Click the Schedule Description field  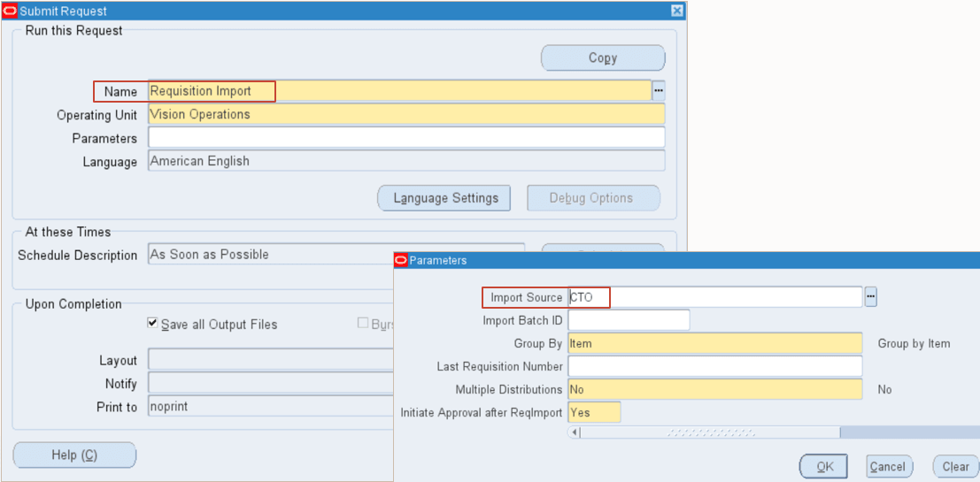click(x=336, y=255)
